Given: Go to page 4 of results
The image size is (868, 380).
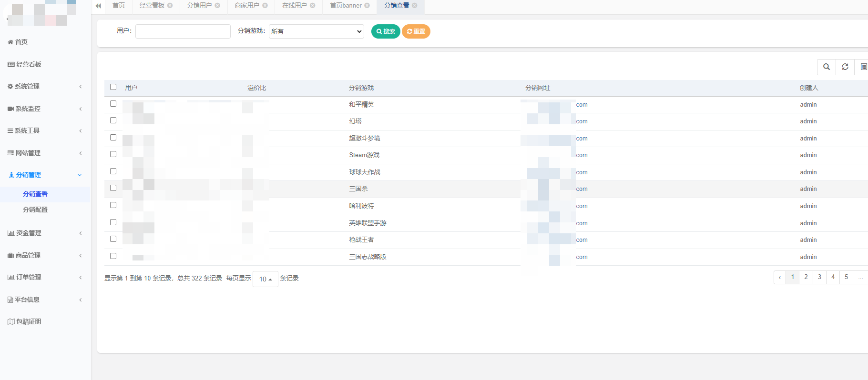Looking at the screenshot, I should tap(833, 277).
